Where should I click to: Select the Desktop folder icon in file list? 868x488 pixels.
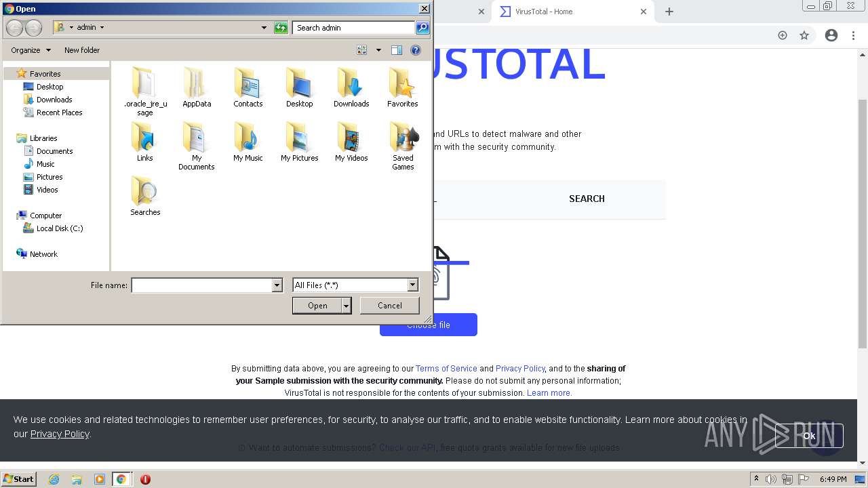tap(300, 87)
